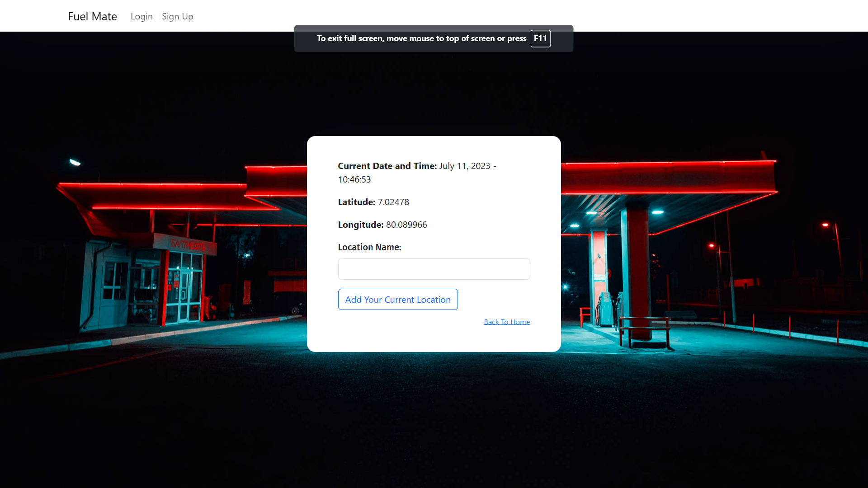Click the Location Name label
The height and width of the screenshot is (488, 868).
click(369, 247)
